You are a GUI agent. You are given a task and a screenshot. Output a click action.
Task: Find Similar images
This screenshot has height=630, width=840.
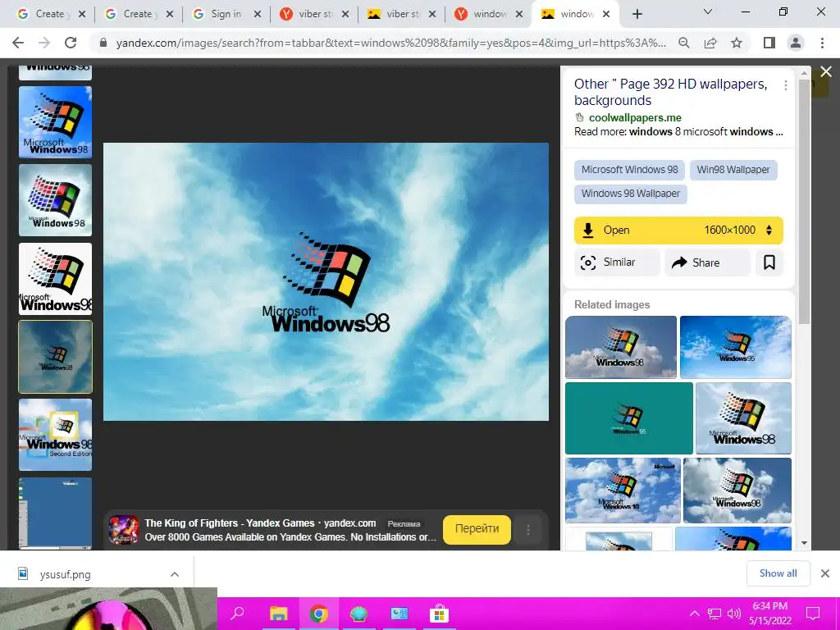[617, 262]
